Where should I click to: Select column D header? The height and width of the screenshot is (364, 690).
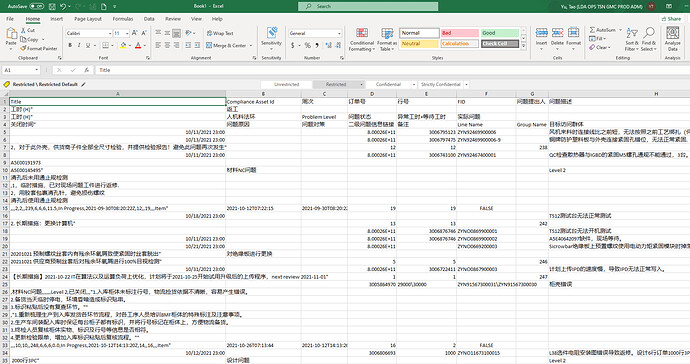(x=372, y=94)
